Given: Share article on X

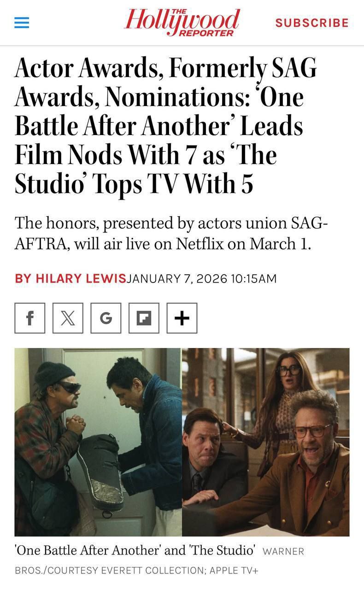Looking at the screenshot, I should pos(68,318).
